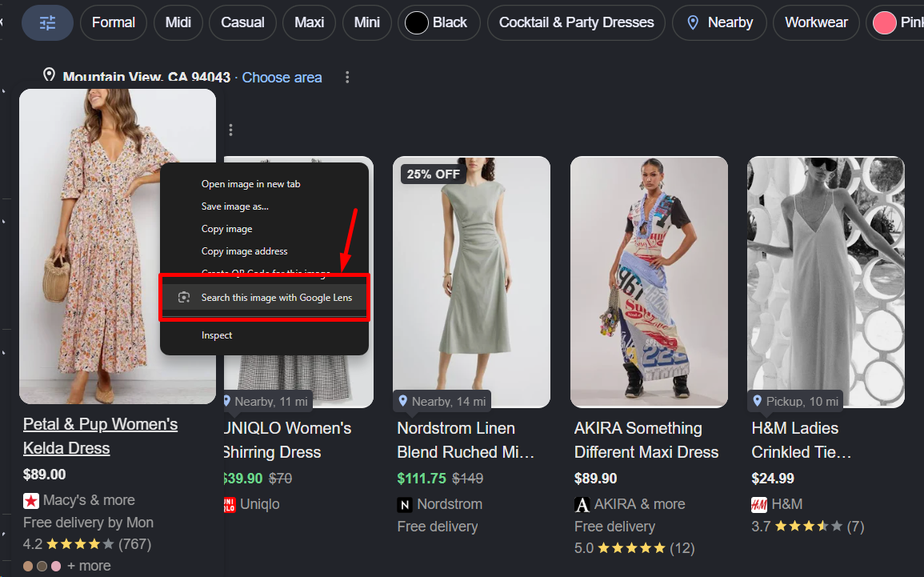Click the $111.75 sale price
This screenshot has width=924, height=577.
[x=422, y=479]
